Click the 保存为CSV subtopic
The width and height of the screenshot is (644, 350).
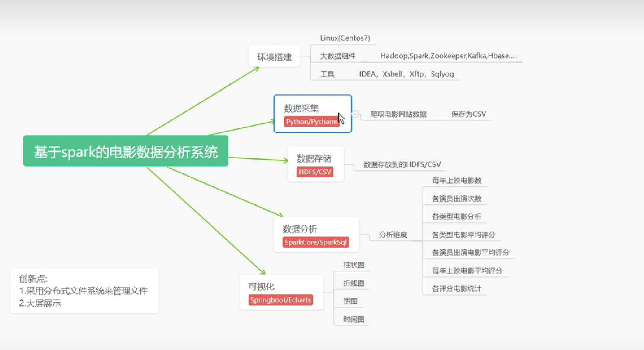[x=468, y=114]
